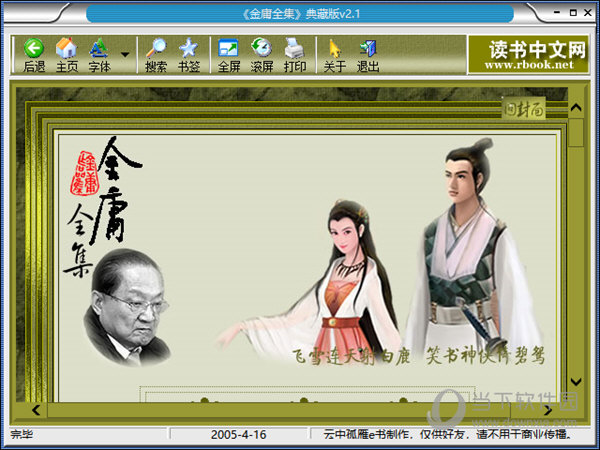Close the 金庸全集 window

click(588, 13)
